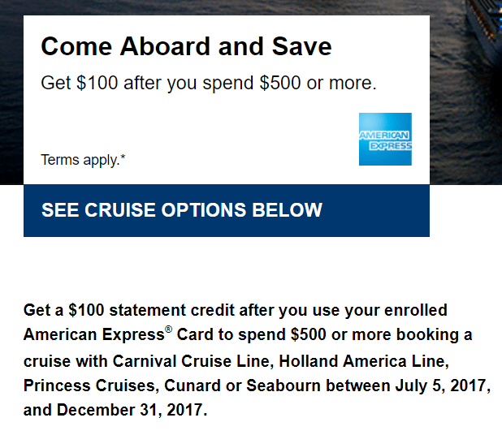502x448 pixels.
Task: Click the word 'enrolled' in the paragraph
Action: 415,310
